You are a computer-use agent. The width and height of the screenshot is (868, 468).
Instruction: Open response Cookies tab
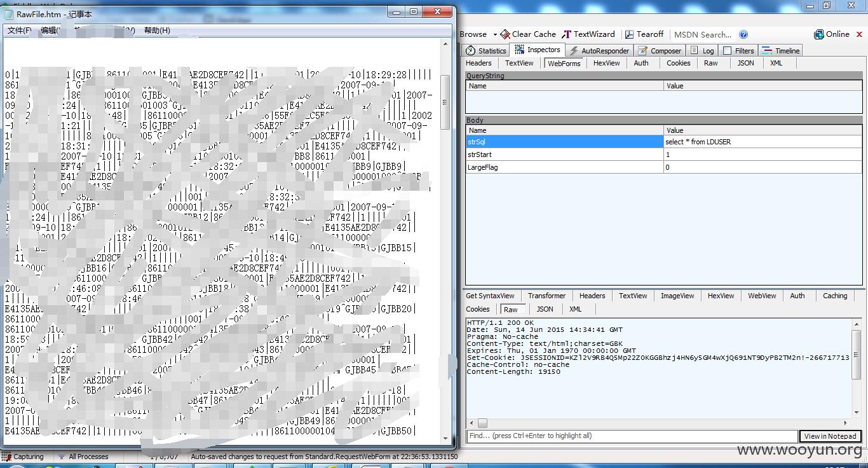(x=478, y=309)
